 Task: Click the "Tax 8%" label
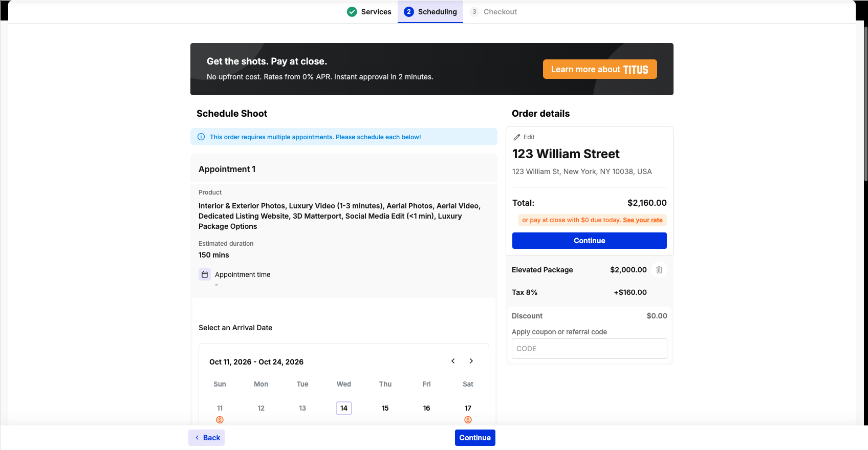pyautogui.click(x=525, y=292)
